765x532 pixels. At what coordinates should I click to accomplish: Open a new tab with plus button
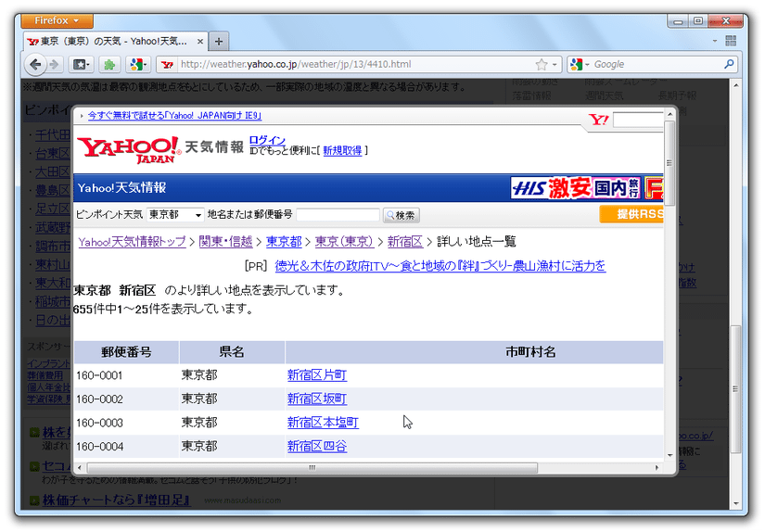(x=219, y=42)
